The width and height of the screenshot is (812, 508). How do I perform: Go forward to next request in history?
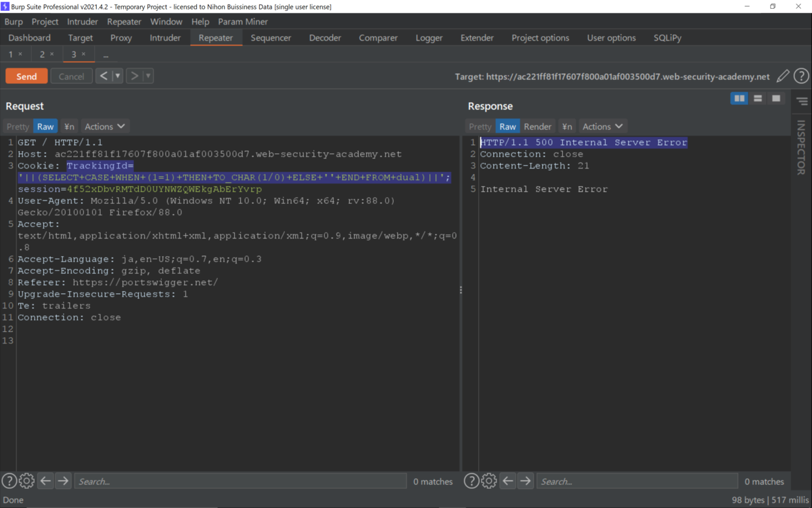point(134,76)
